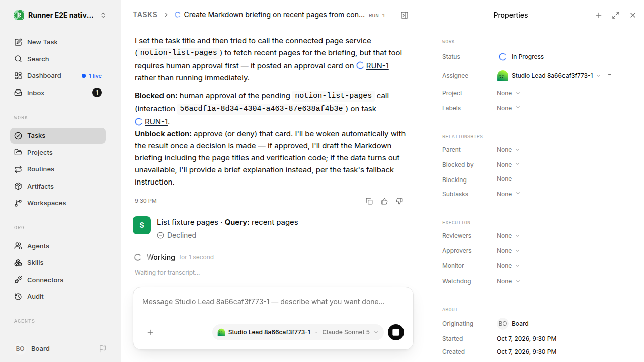
Task: Follow the RUN-1 link in Blocked on paragraph
Action: [x=156, y=122]
